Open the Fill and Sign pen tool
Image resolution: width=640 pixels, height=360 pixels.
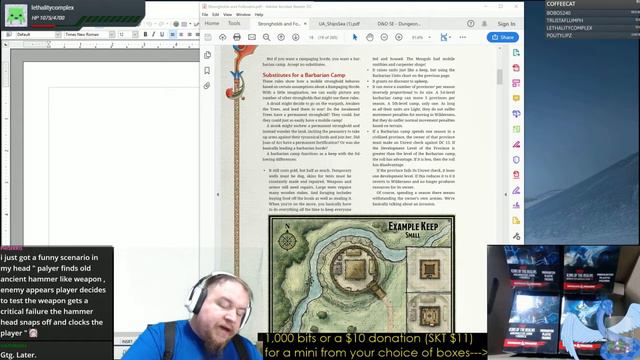click(516, 190)
